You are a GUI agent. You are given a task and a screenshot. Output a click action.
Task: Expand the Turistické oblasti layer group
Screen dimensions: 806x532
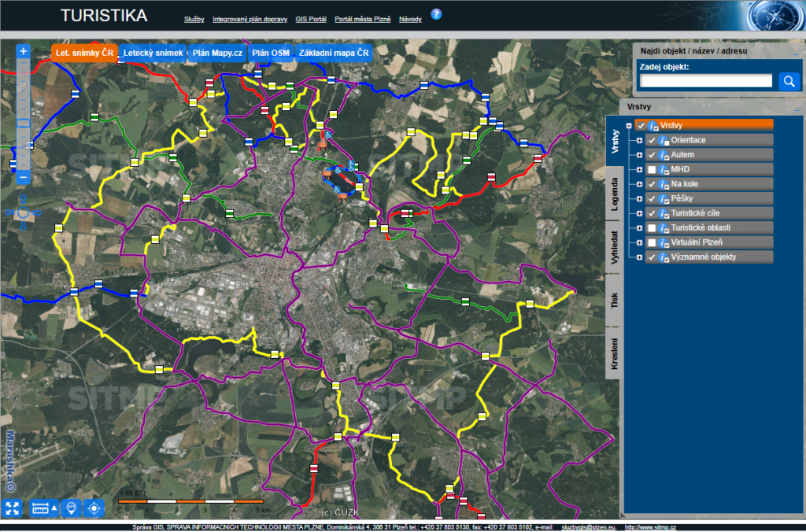pos(639,228)
